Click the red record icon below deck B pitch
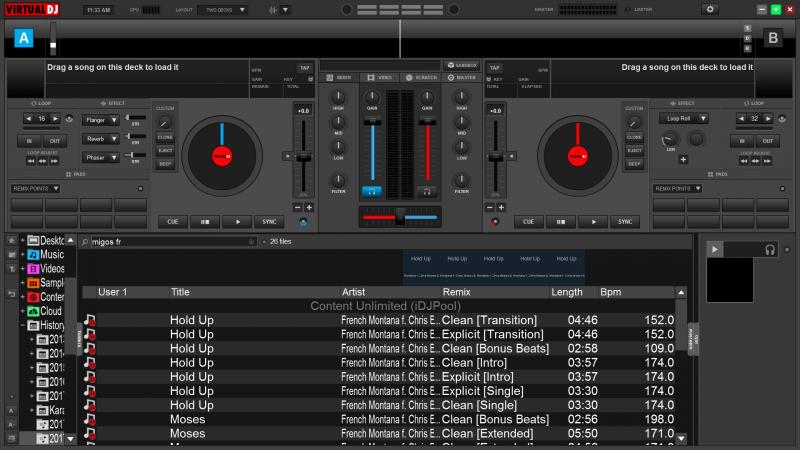The height and width of the screenshot is (450, 800). [x=494, y=222]
